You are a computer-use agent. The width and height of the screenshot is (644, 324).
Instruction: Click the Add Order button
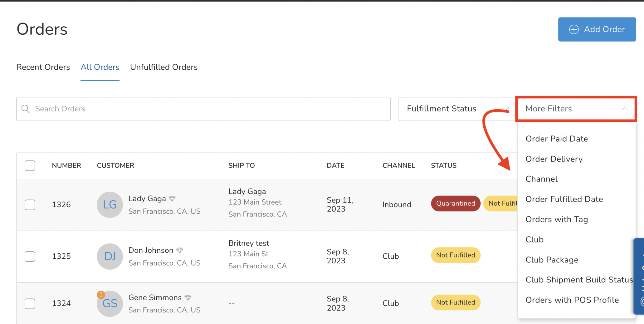597,29
